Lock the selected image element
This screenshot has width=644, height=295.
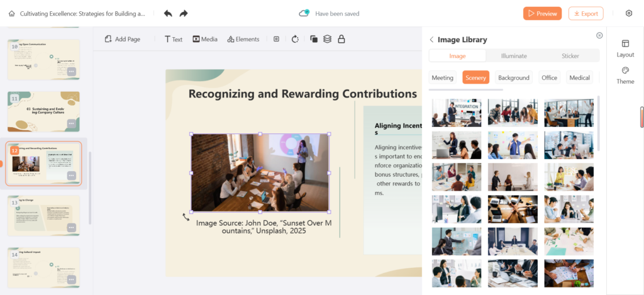(341, 39)
